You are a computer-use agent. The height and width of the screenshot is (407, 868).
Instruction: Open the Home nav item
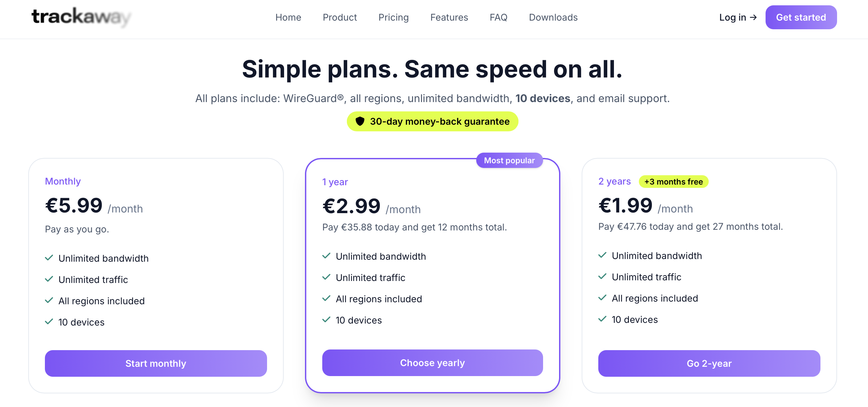pyautogui.click(x=288, y=17)
